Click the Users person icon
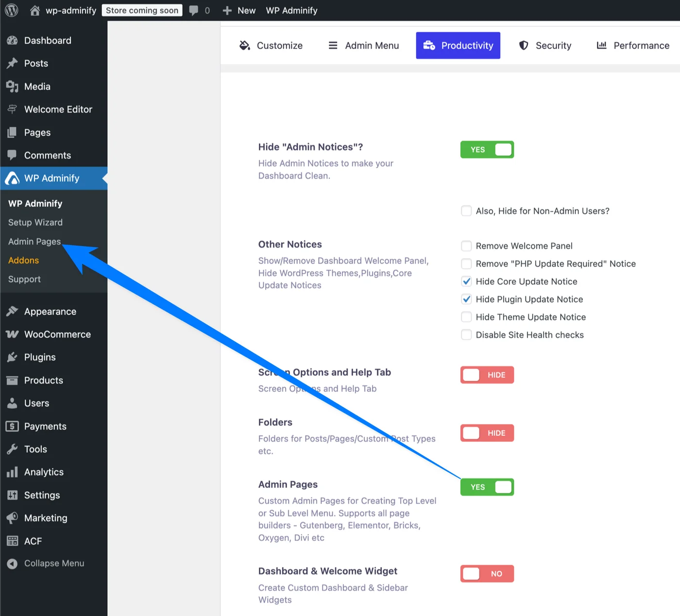The image size is (680, 616). click(x=12, y=403)
